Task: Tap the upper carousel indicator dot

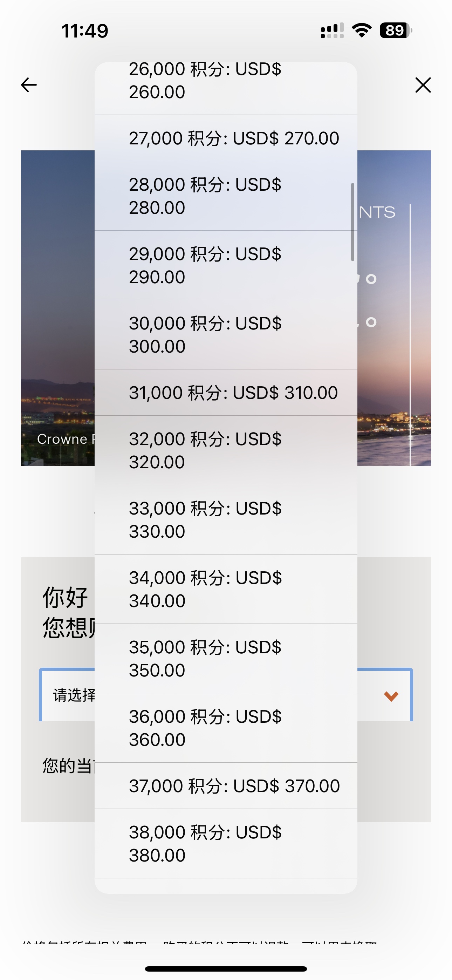Action: (x=371, y=279)
